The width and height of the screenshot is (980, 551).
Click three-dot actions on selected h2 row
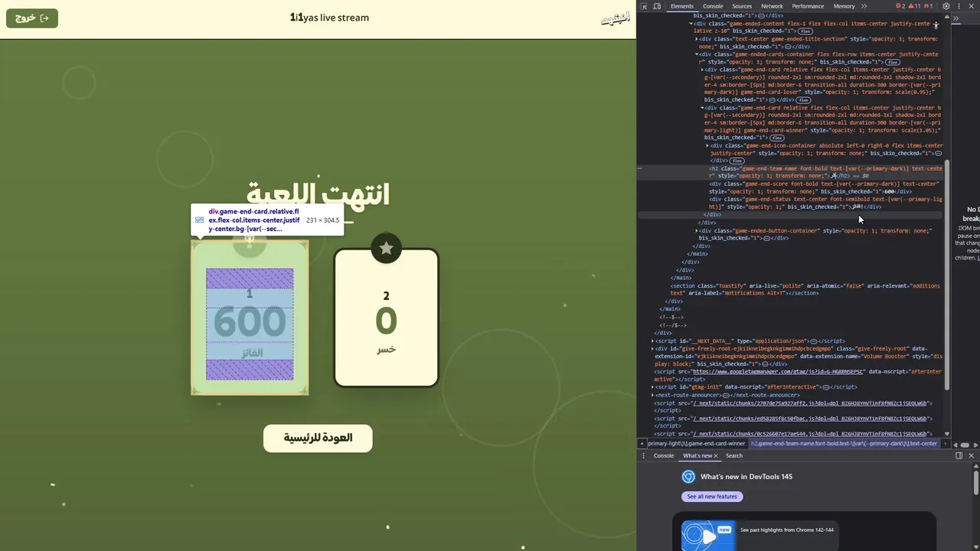click(x=641, y=168)
